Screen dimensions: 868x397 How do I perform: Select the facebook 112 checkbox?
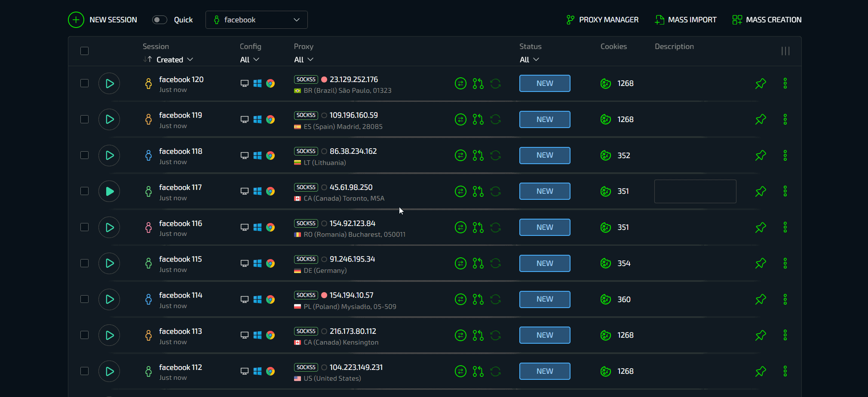[85, 371]
